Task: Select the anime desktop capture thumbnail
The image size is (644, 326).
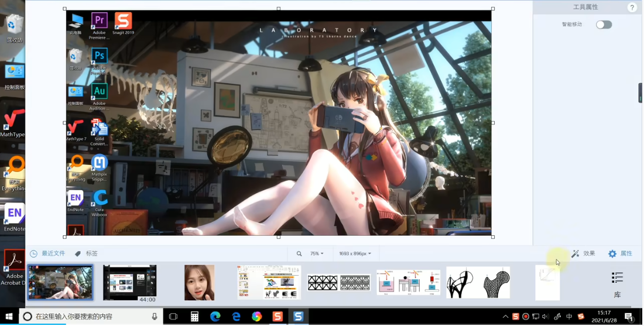Action: (60, 283)
